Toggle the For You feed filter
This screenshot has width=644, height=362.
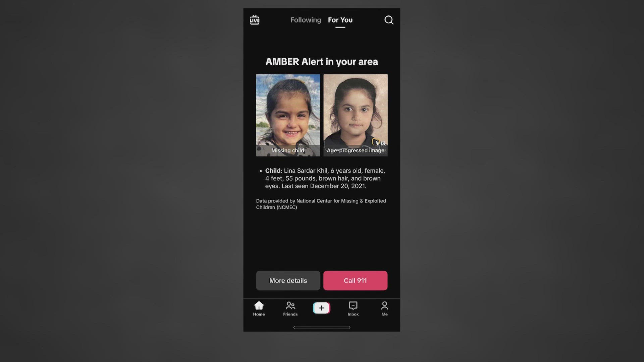(340, 19)
